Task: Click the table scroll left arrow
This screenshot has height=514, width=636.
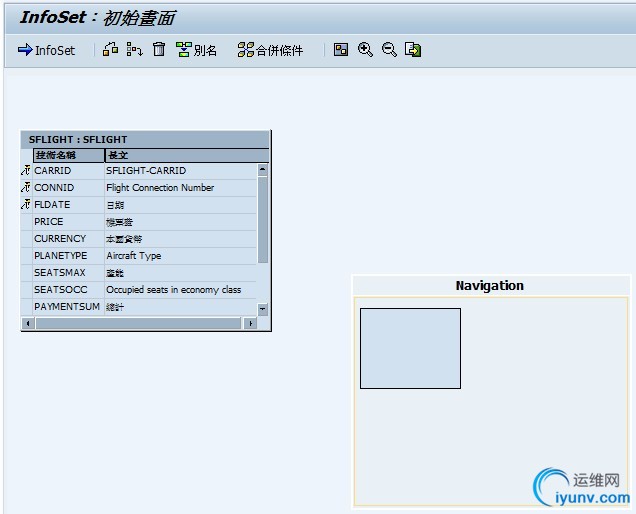Action: tap(28, 323)
